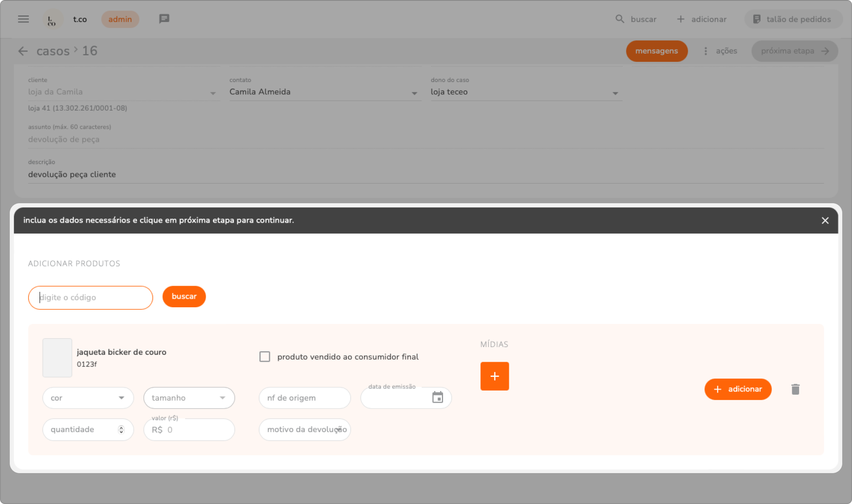The height and width of the screenshot is (504, 852).
Task: Click the orange plus mídias button
Action: point(494,376)
